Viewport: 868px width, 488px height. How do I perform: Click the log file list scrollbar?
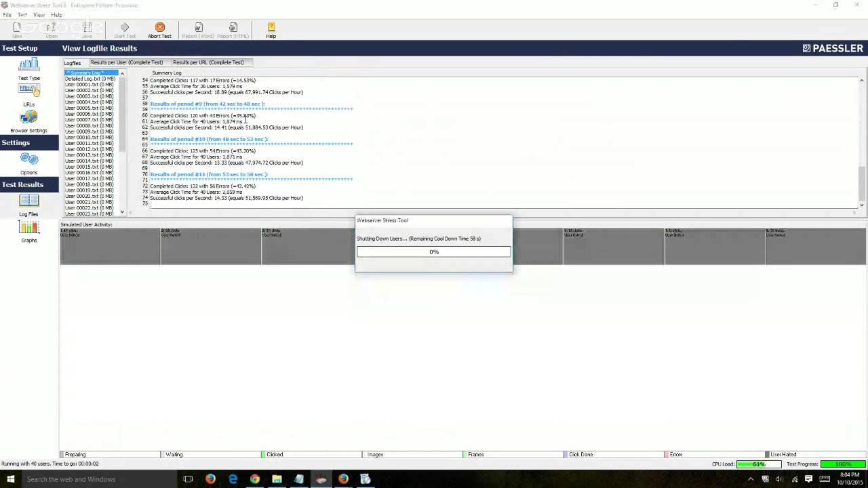pos(123,142)
